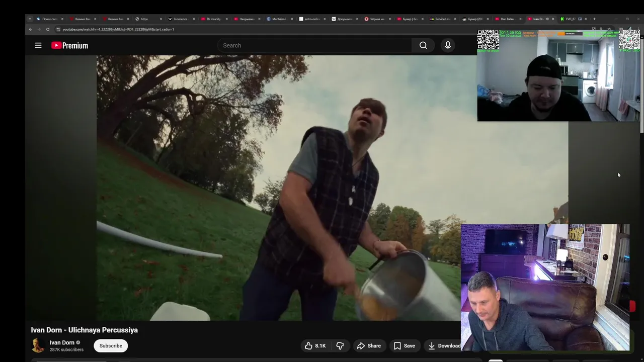Close the Innocence tab
The width and height of the screenshot is (644, 362).
click(x=194, y=19)
